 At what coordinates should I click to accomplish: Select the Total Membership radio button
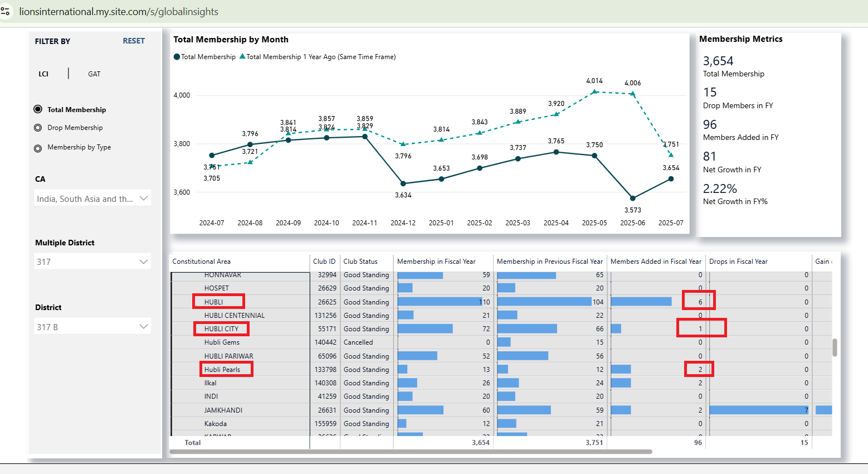(38, 109)
